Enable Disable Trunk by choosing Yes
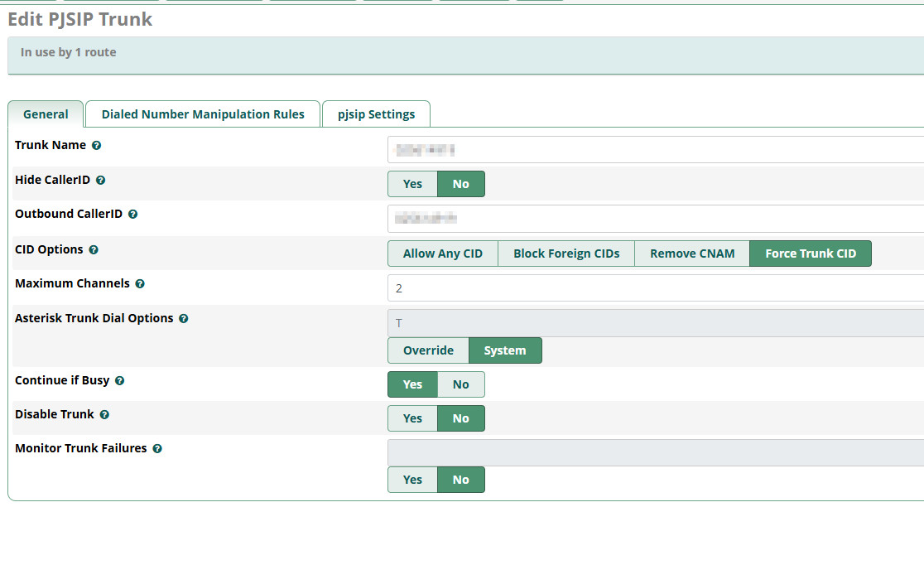Image resolution: width=924 pixels, height=565 pixels. coord(412,418)
